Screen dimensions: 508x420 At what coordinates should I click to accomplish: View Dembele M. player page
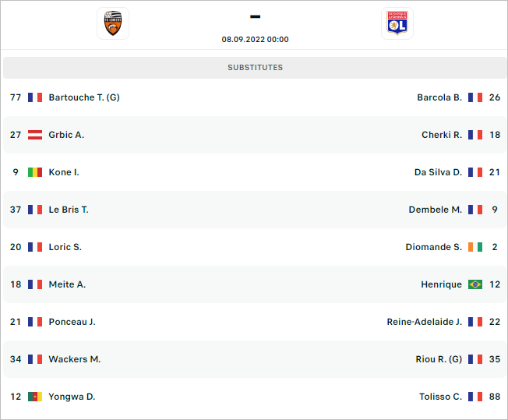(435, 210)
